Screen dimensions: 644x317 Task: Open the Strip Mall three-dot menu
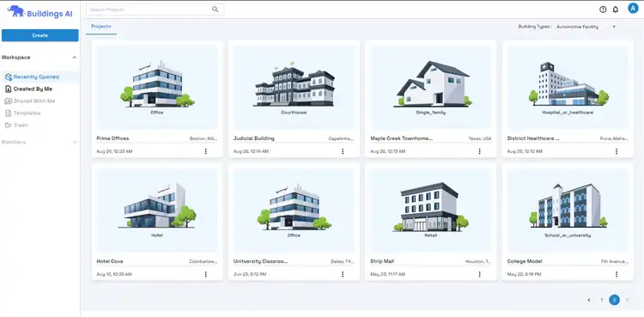click(x=479, y=274)
